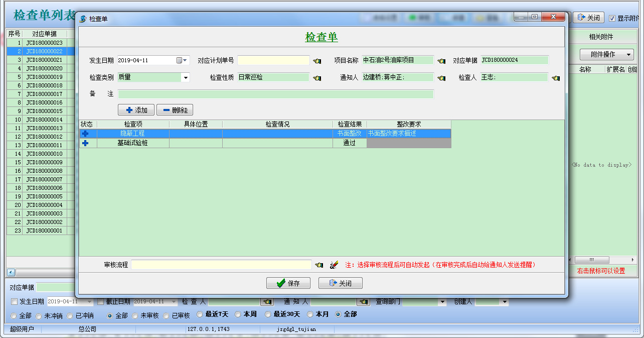Expand 创建人 dropdown in filter bar
644x338 pixels.
coord(505,302)
